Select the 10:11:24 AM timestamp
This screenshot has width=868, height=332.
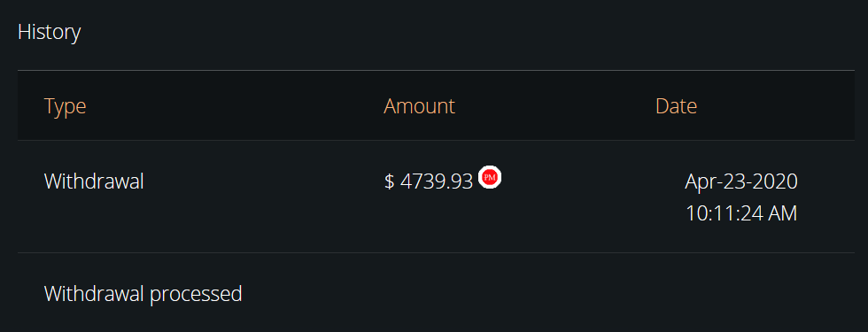(x=741, y=213)
